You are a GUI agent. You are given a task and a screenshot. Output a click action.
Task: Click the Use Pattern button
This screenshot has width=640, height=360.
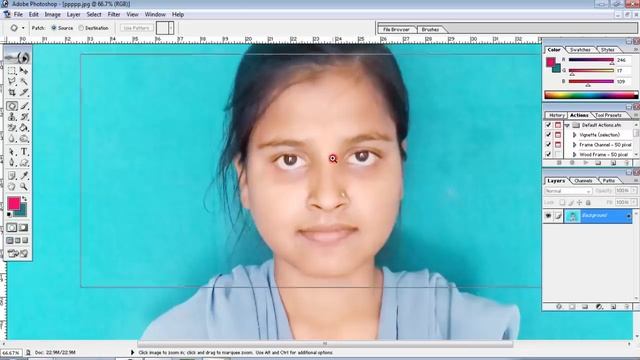click(x=137, y=28)
